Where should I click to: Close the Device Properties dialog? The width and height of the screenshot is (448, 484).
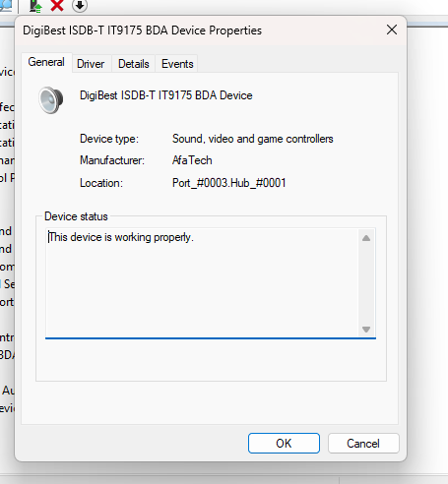tap(392, 30)
